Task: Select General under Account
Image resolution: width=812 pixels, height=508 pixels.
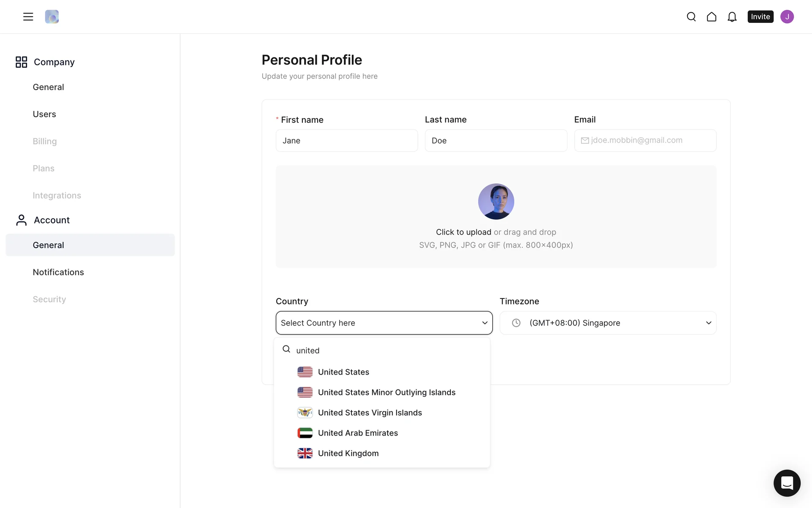Action: point(48,245)
